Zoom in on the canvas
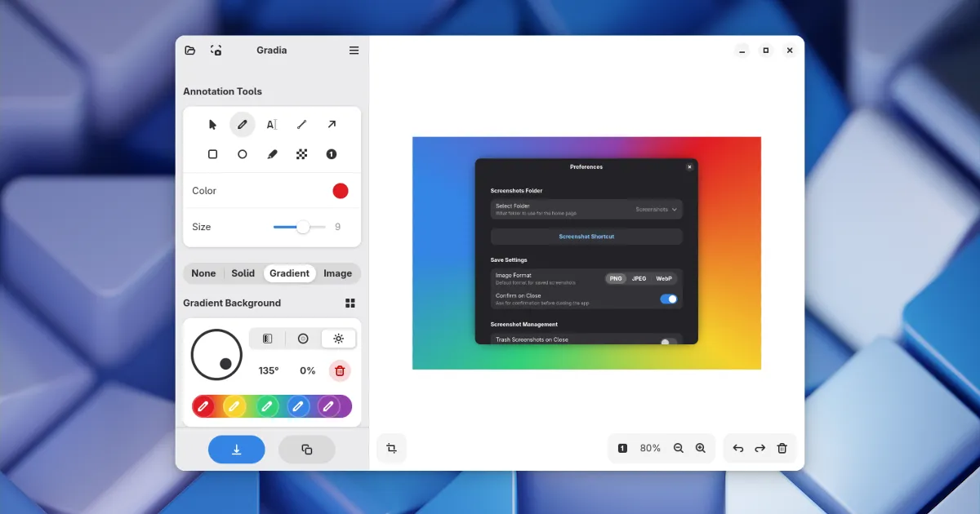 700,448
